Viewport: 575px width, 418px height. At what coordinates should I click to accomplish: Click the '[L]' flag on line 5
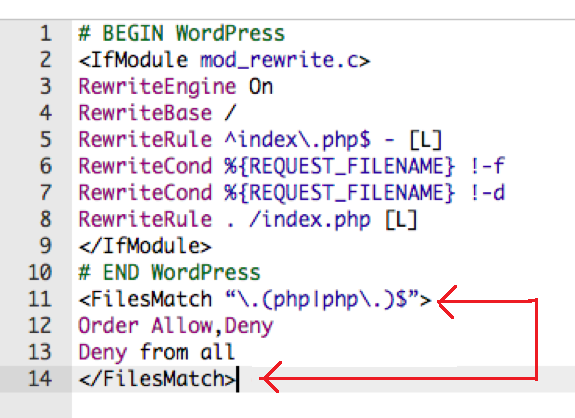pyautogui.click(x=426, y=140)
